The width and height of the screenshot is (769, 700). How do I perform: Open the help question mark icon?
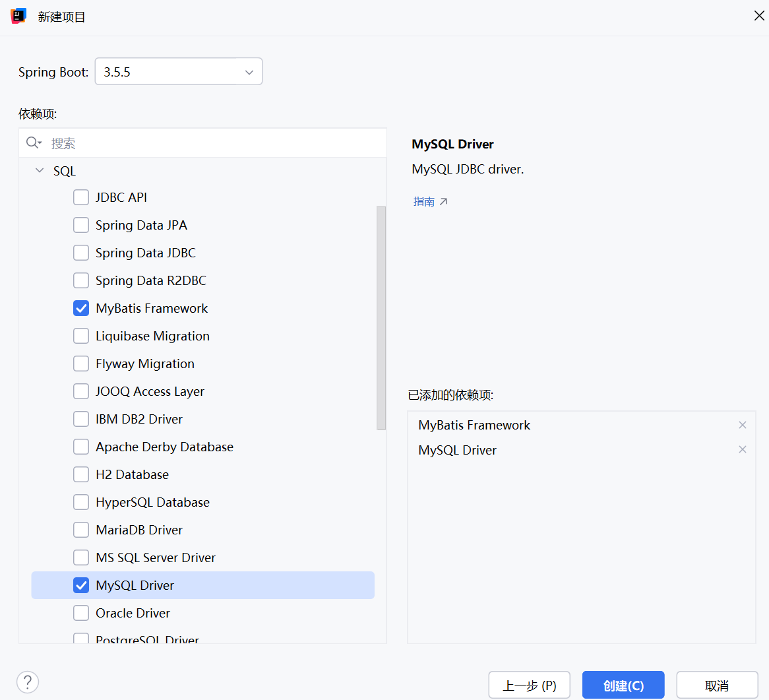28,682
